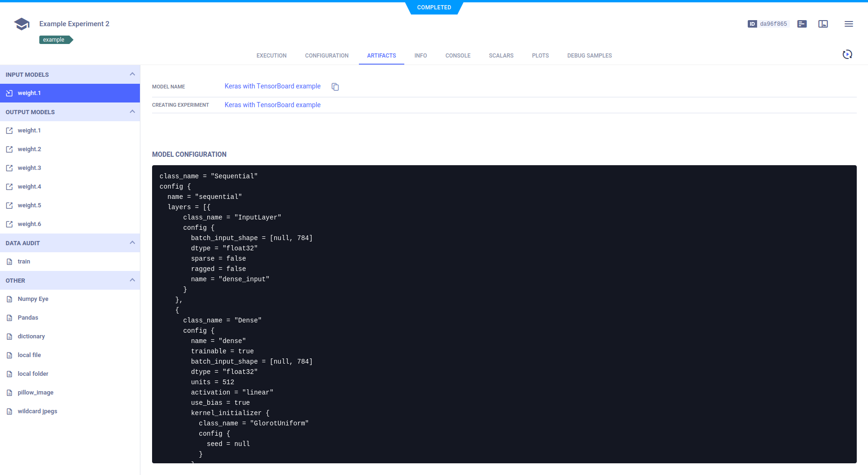Open output model weight.3 via its external-link icon
Image resolution: width=868 pixels, height=475 pixels.
[9, 168]
